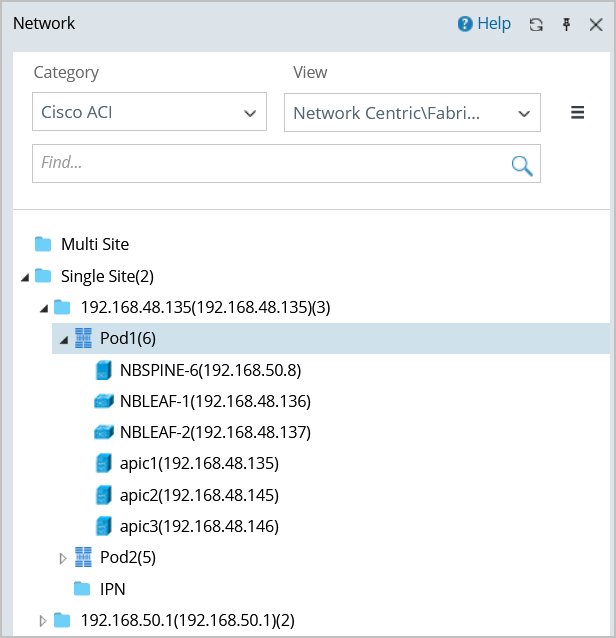Select NBLEAF-2(192.168.48.137) in the tree

pyautogui.click(x=214, y=433)
